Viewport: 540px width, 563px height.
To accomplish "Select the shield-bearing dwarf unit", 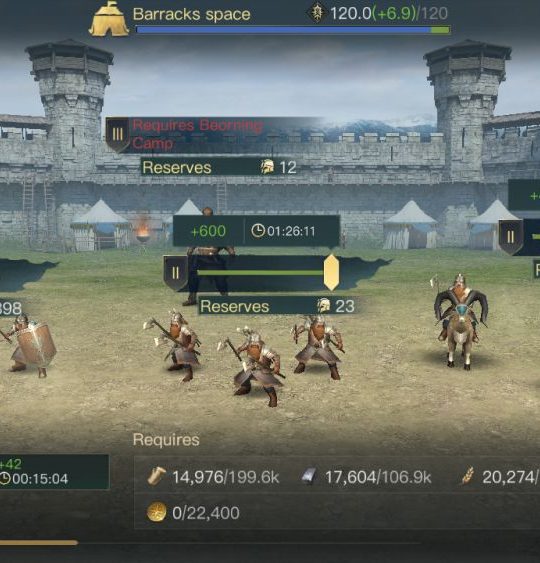I will click(28, 345).
